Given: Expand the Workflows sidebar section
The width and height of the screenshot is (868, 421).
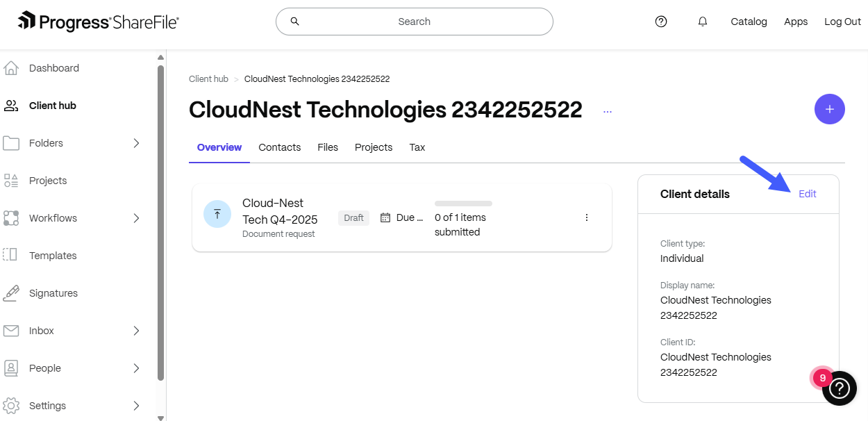Looking at the screenshot, I should click(x=136, y=218).
